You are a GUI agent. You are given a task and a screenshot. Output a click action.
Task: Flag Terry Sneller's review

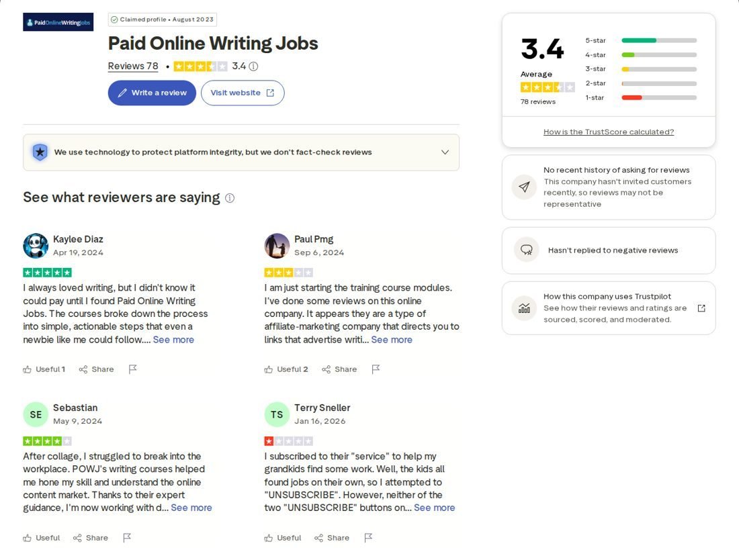pyautogui.click(x=368, y=538)
